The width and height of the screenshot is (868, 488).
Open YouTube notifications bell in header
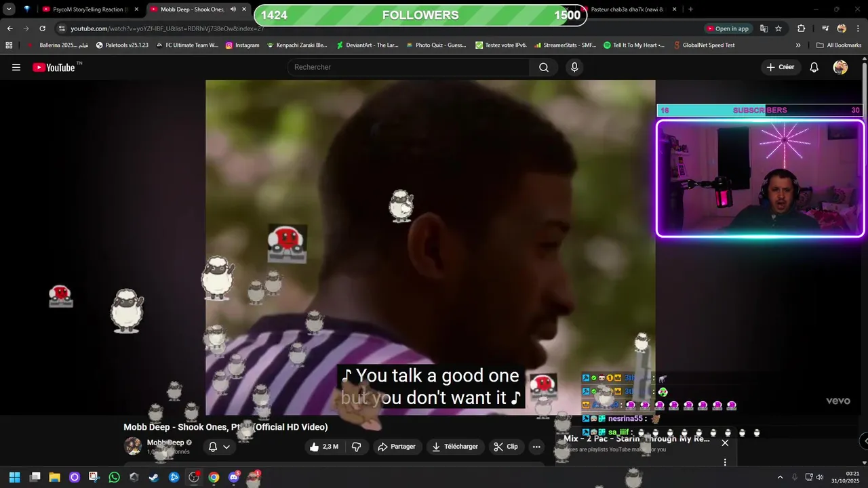(x=814, y=67)
